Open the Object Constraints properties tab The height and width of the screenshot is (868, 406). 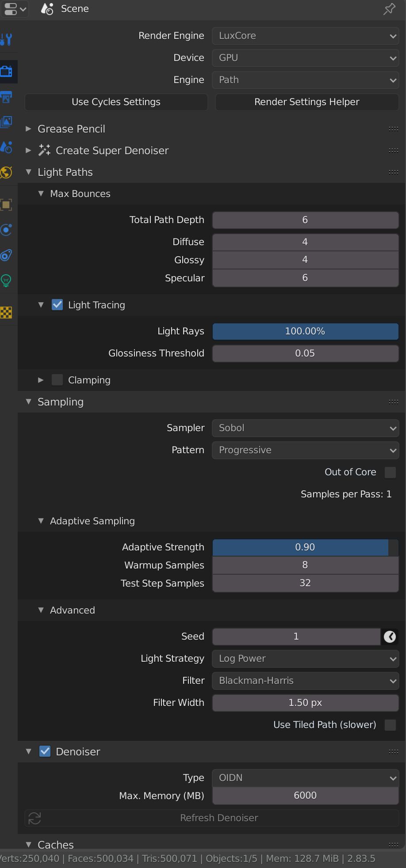6,255
